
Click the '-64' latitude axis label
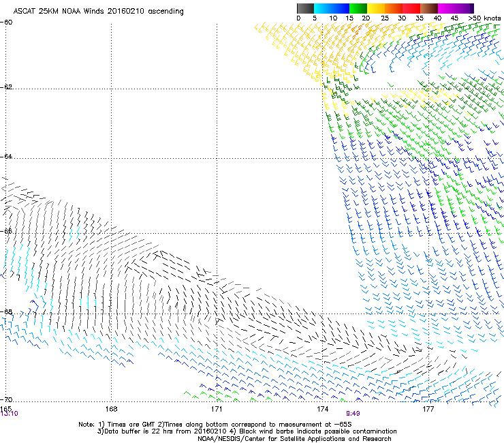click(x=6, y=156)
